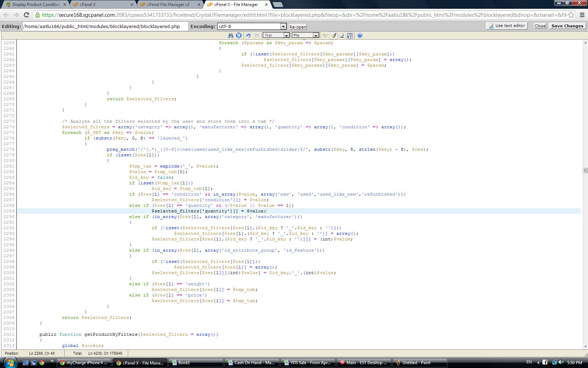Click the redo arrow icon

[257, 35]
